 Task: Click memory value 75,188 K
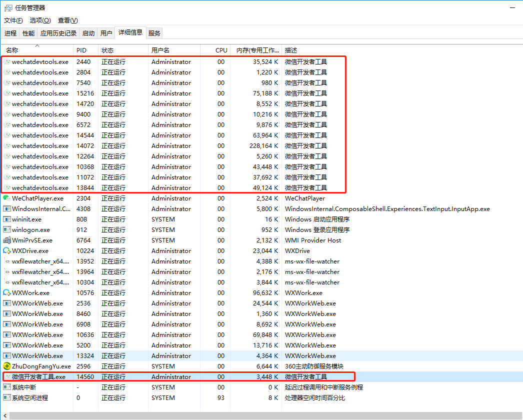point(265,93)
